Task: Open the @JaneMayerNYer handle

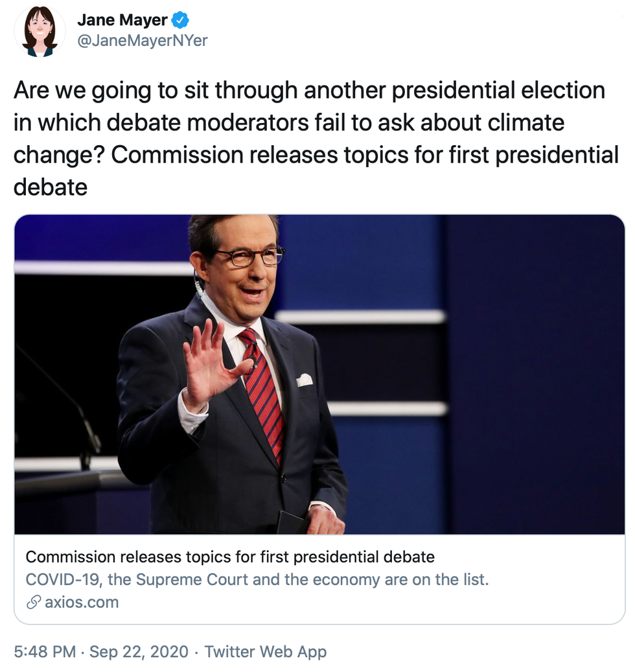Action: 143,40
